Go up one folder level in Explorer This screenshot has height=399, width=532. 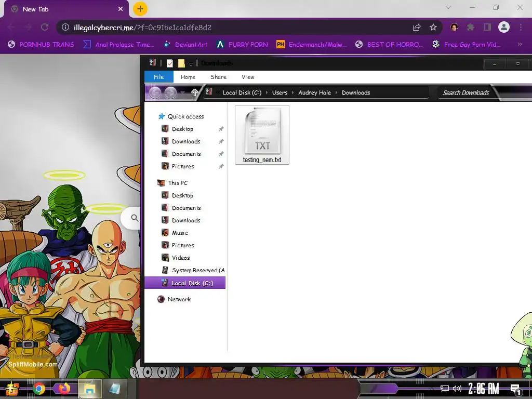coord(194,92)
